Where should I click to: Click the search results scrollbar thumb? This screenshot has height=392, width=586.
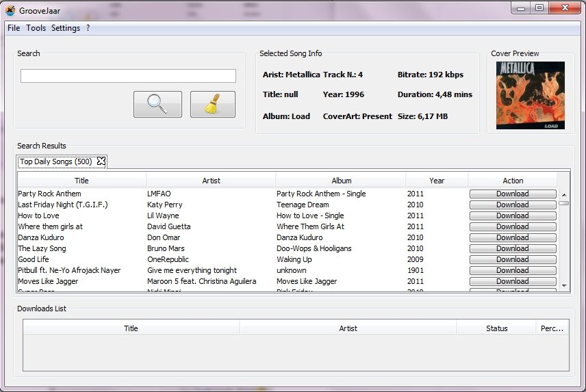coord(564,203)
